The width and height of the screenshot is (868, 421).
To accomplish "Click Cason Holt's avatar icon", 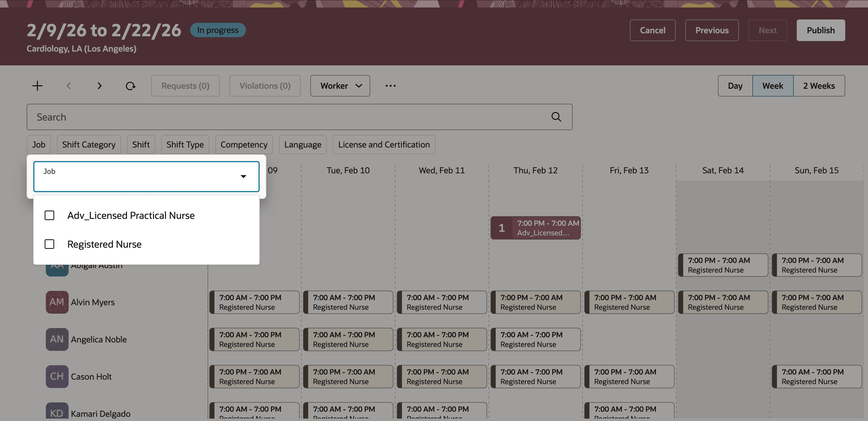I will point(57,377).
